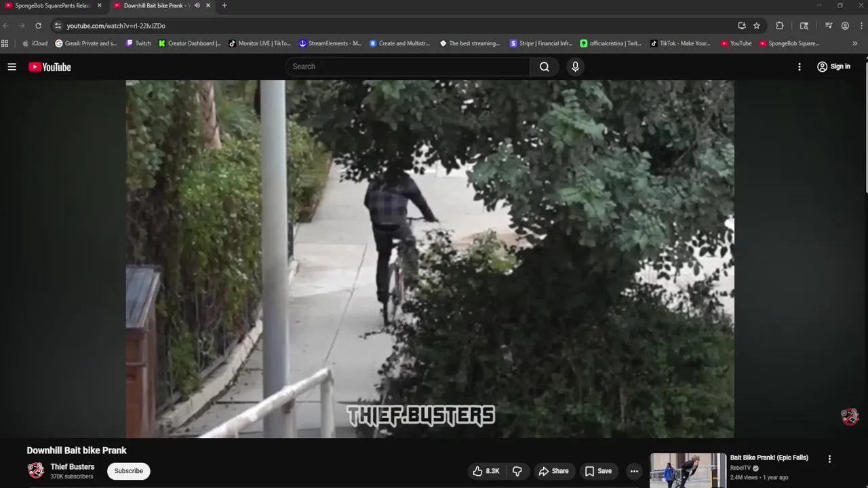Open more actions ellipsis under the video

(634, 471)
